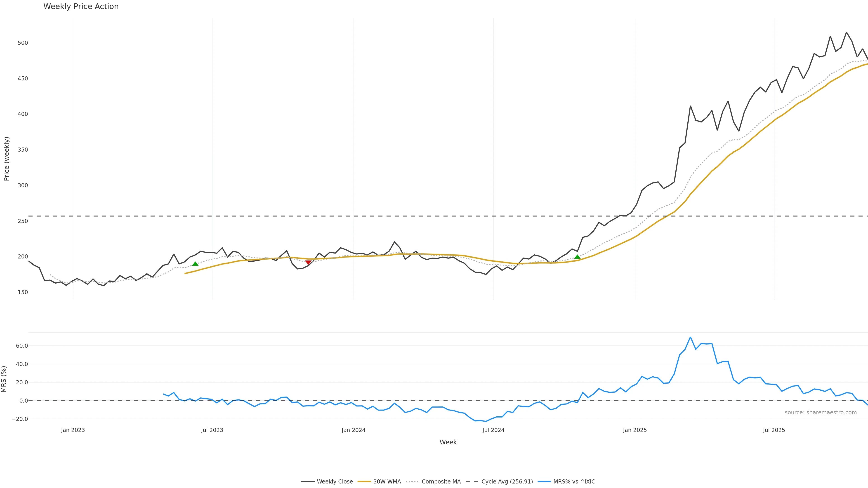Click the 500 price tick label
This screenshot has width=868, height=488.
(23, 43)
